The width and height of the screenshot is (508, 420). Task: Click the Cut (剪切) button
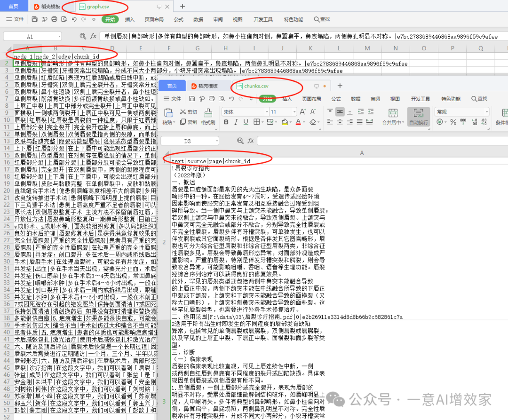189,112
